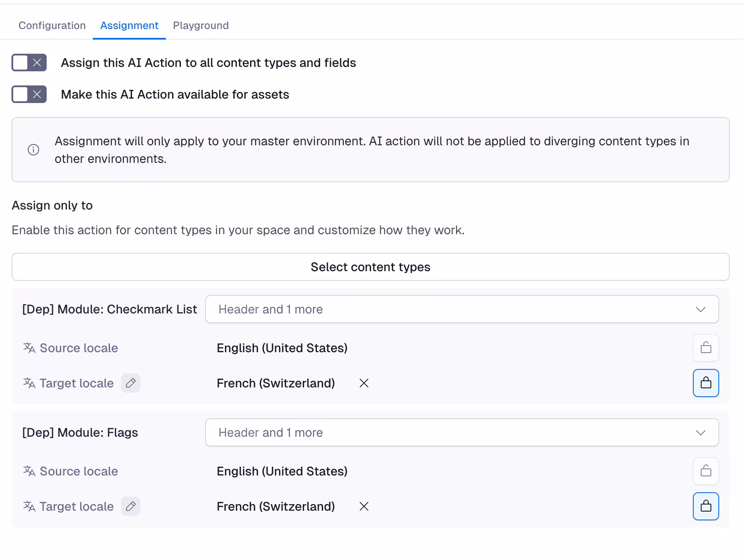Open Flags module fields dropdown
743x560 pixels.
[462, 432]
